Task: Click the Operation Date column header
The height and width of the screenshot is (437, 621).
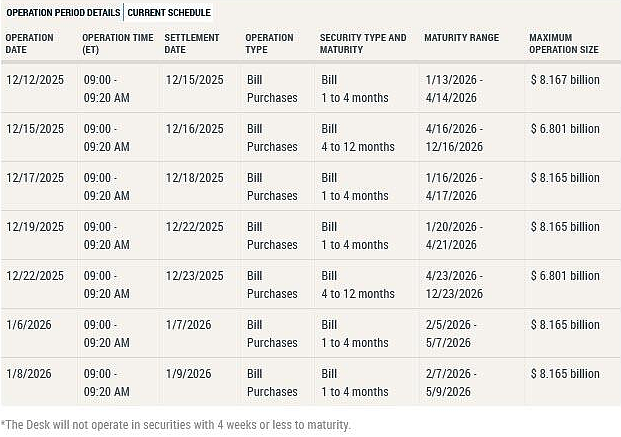Action: pos(30,44)
